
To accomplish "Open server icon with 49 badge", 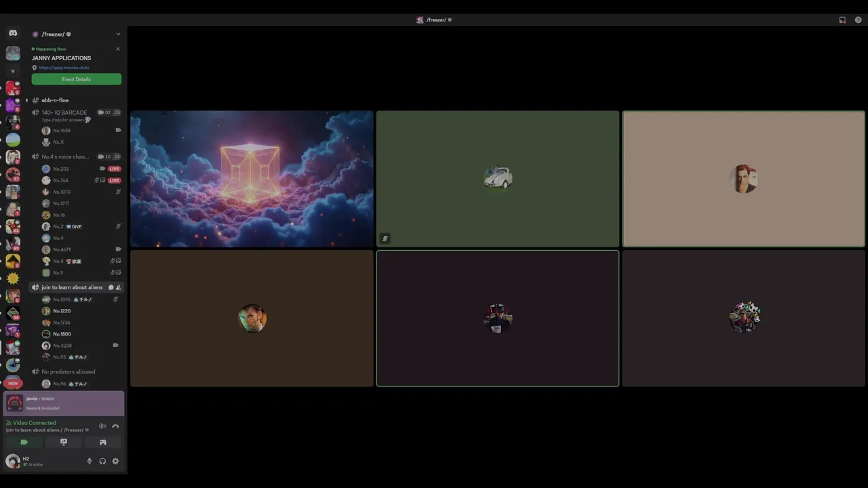I will 13,244.
